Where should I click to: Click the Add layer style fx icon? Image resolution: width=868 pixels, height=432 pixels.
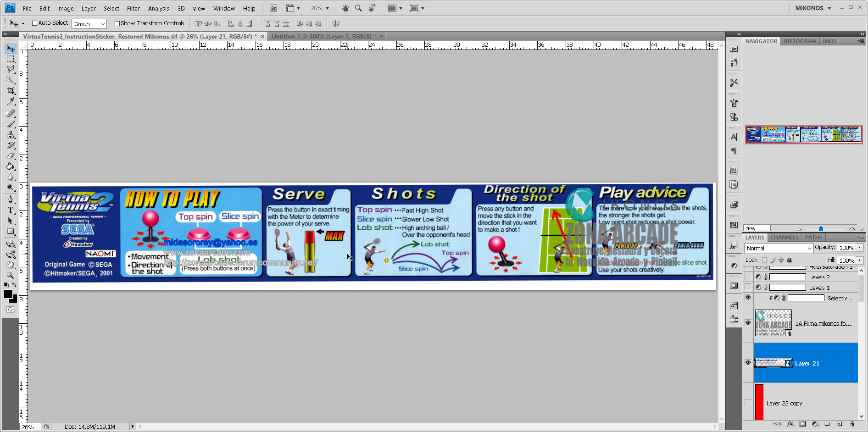click(790, 424)
